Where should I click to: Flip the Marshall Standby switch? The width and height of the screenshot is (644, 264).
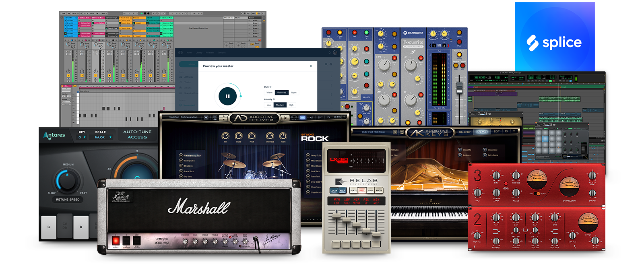click(126, 241)
